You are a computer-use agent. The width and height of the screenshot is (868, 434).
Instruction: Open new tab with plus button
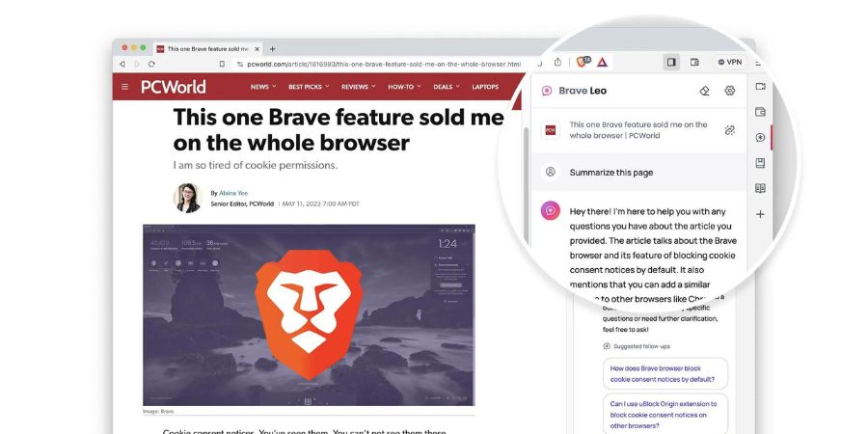272,49
